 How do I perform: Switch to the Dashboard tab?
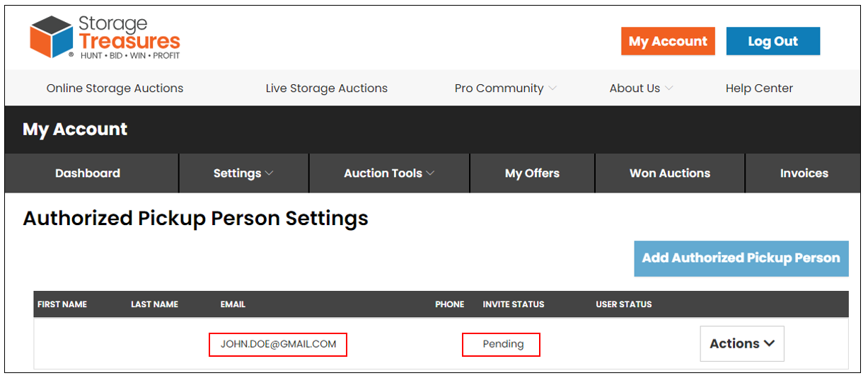pyautogui.click(x=88, y=173)
